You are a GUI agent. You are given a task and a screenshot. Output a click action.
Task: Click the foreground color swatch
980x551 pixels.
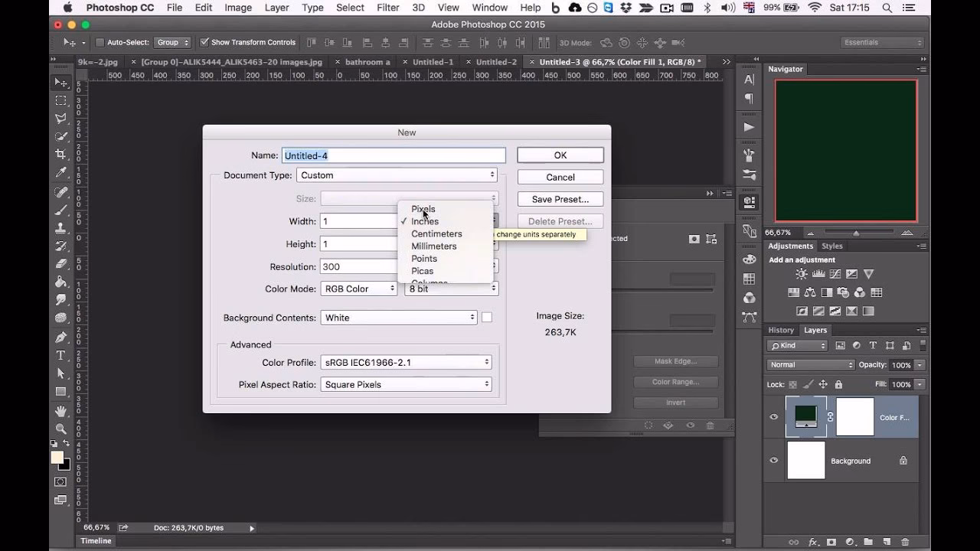tap(57, 458)
